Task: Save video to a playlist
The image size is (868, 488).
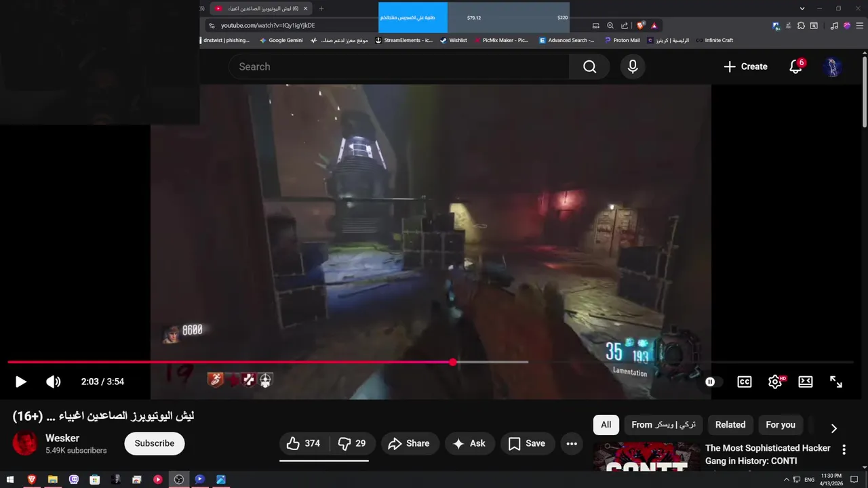Action: 527,443
